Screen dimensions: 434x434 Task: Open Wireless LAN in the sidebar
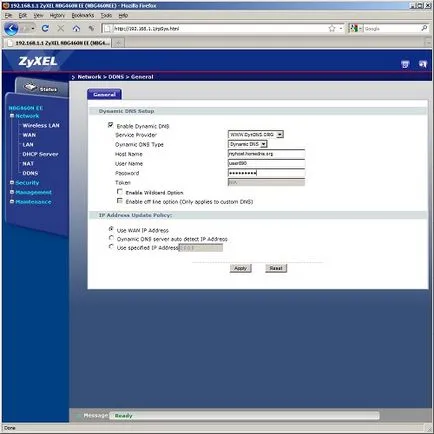pos(41,125)
